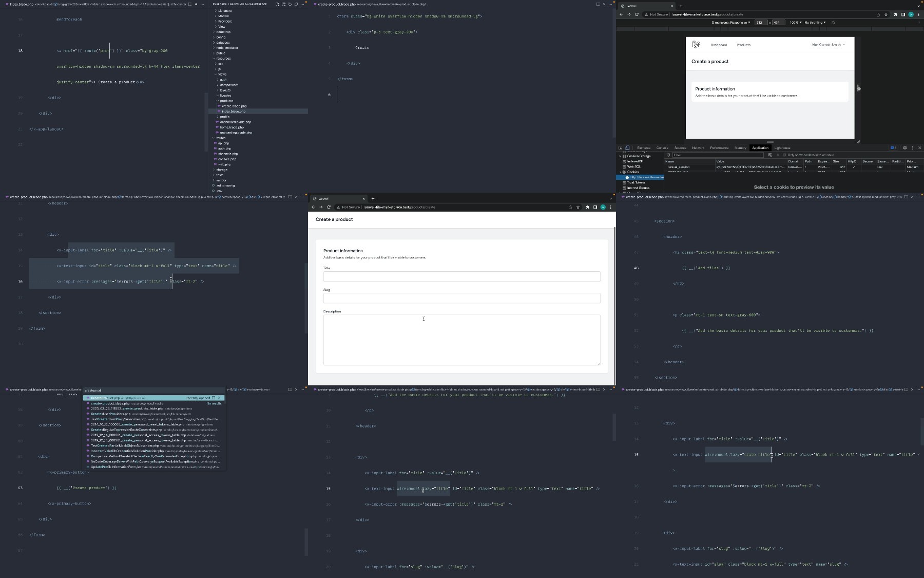
Task: Bookmark page star in DevTools browser window
Action: (886, 14)
